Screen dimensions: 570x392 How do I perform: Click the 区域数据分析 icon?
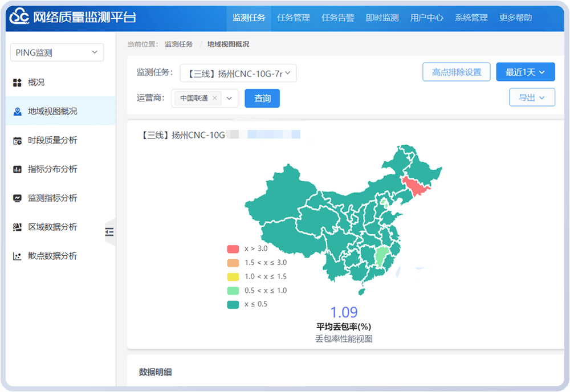tap(17, 227)
